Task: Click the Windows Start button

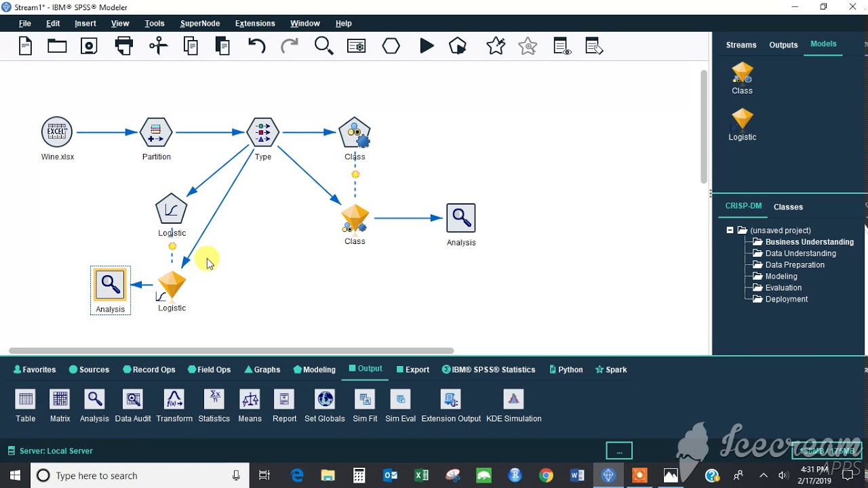Action: pyautogui.click(x=16, y=476)
